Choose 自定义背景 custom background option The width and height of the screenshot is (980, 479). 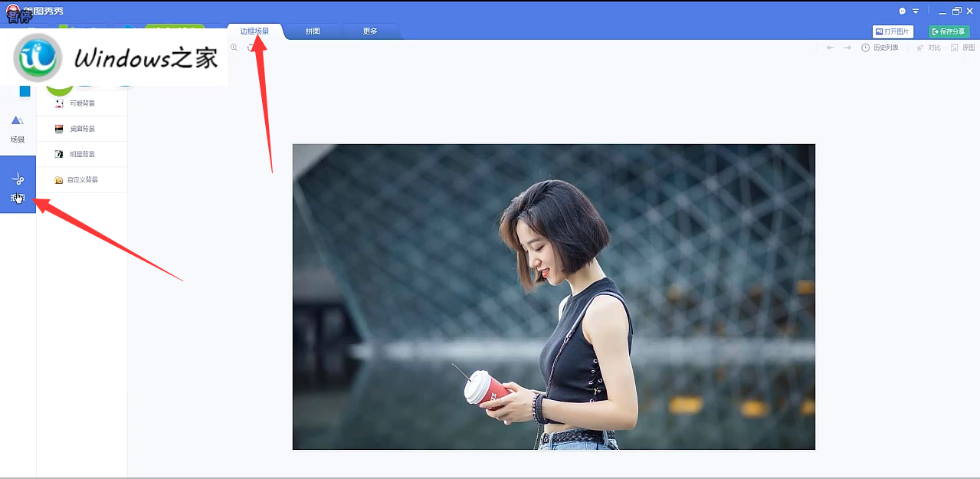point(81,179)
